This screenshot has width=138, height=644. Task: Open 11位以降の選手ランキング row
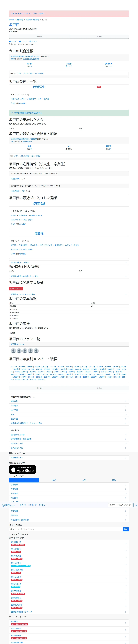pos(69,612)
